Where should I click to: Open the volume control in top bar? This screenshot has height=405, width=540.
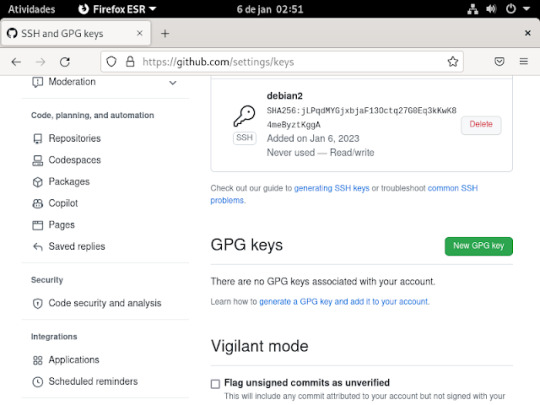tap(491, 9)
